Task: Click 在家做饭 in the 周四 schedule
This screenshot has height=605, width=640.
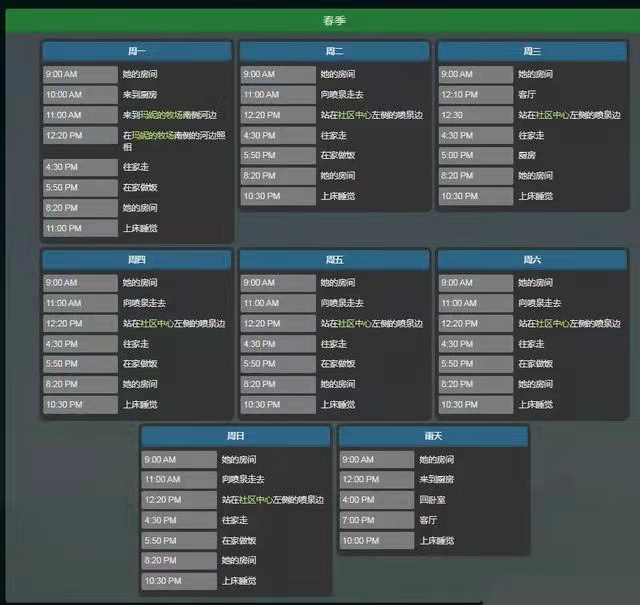Action: click(x=140, y=364)
